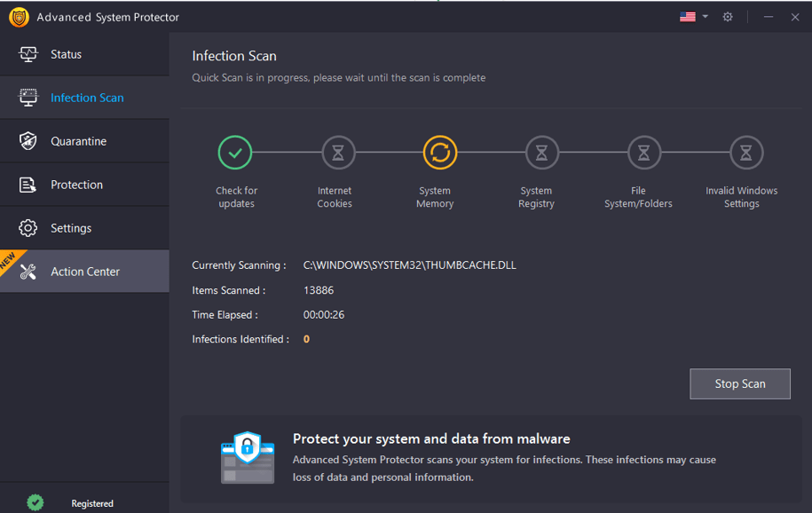Image resolution: width=812 pixels, height=513 pixels.
Task: Click the Check for updates step label
Action: click(236, 197)
